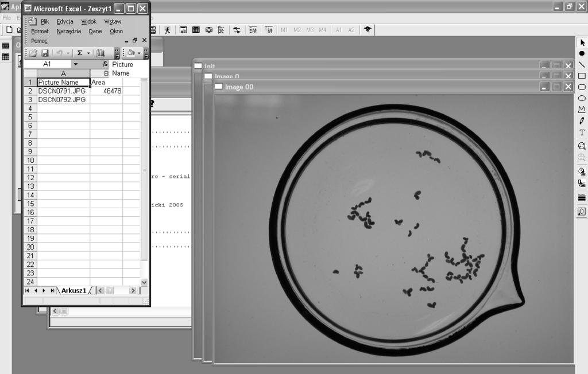
Task: Open the Plik menu in Excel
Action: coord(45,22)
